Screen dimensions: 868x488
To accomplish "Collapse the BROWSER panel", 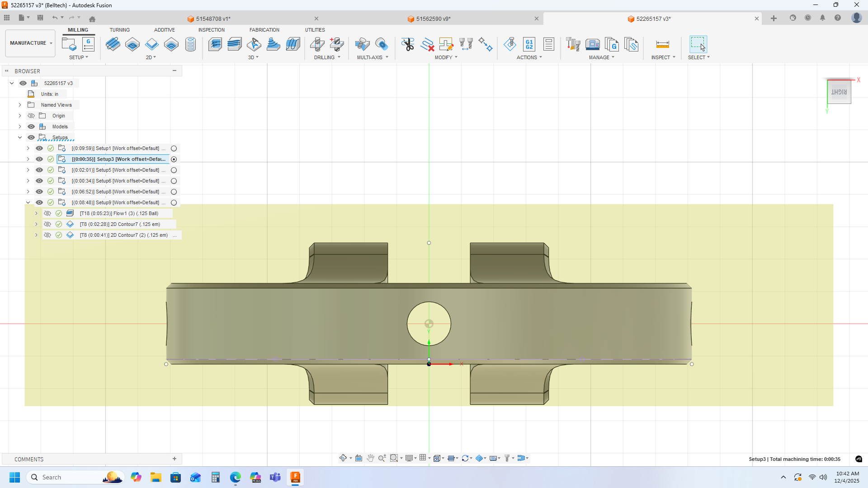I will click(x=7, y=71).
